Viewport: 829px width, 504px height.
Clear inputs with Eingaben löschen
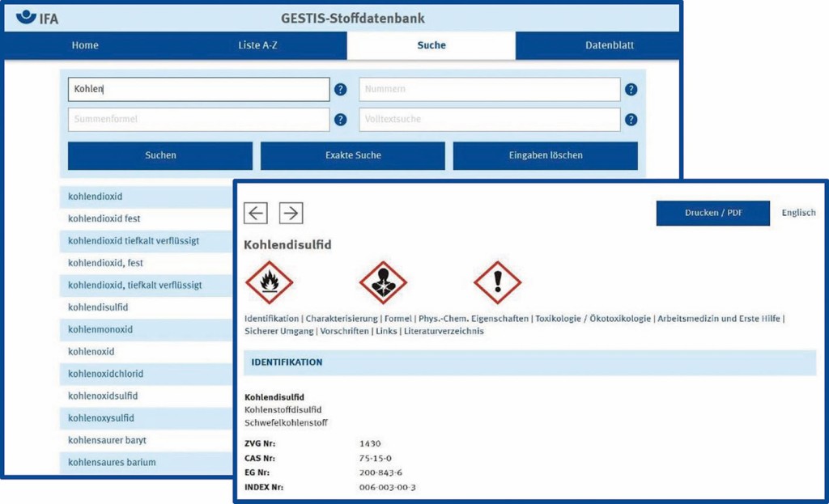(545, 155)
